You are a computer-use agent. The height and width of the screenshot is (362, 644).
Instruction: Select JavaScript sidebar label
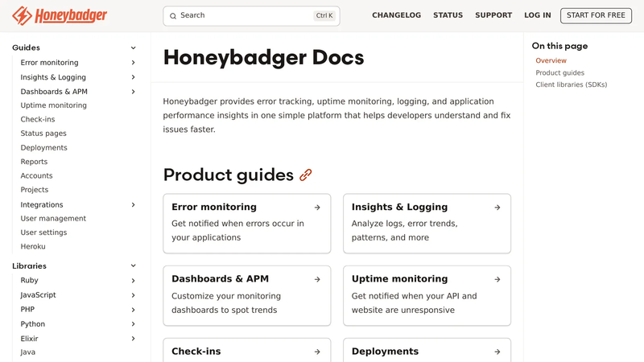[x=38, y=295]
